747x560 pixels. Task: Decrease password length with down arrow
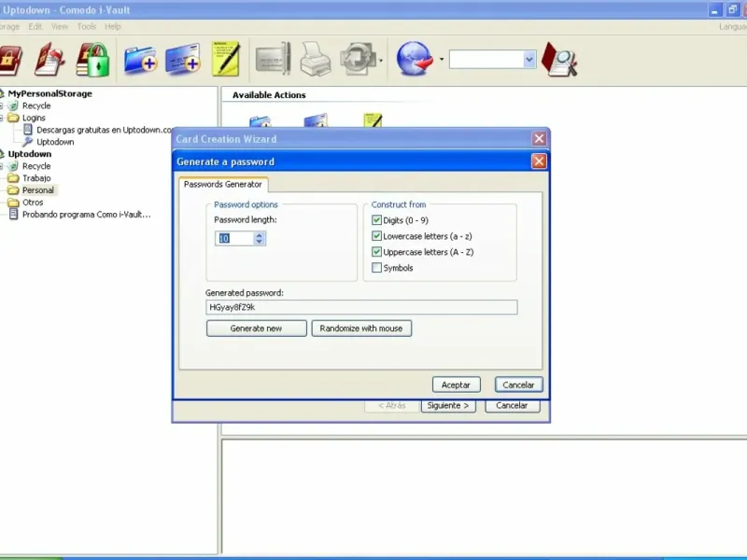click(x=259, y=242)
